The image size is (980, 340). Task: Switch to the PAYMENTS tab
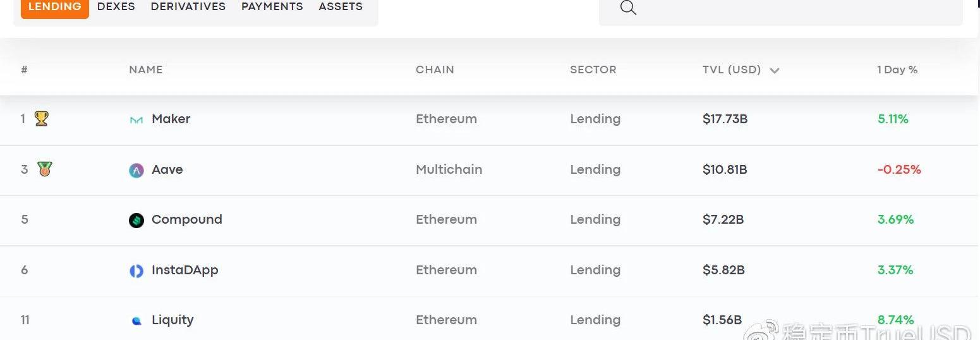pyautogui.click(x=272, y=7)
